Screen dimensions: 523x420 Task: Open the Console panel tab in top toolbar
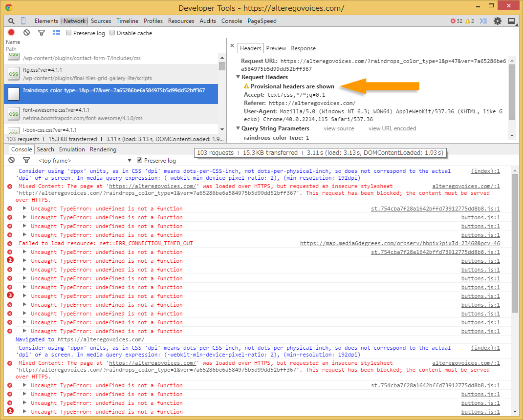(232, 21)
